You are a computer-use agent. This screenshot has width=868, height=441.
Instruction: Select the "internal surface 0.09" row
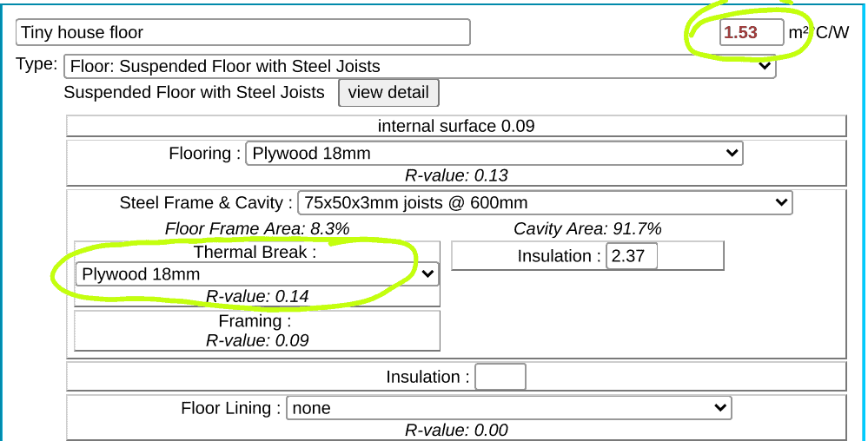456,127
